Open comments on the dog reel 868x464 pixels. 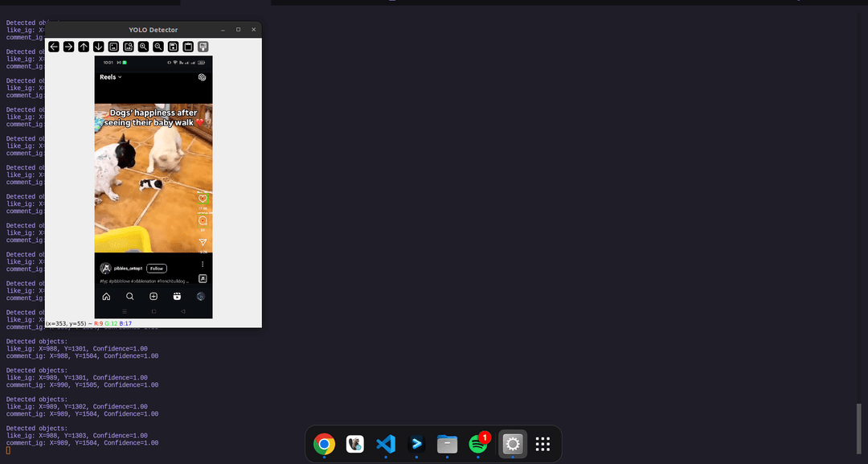[203, 220]
